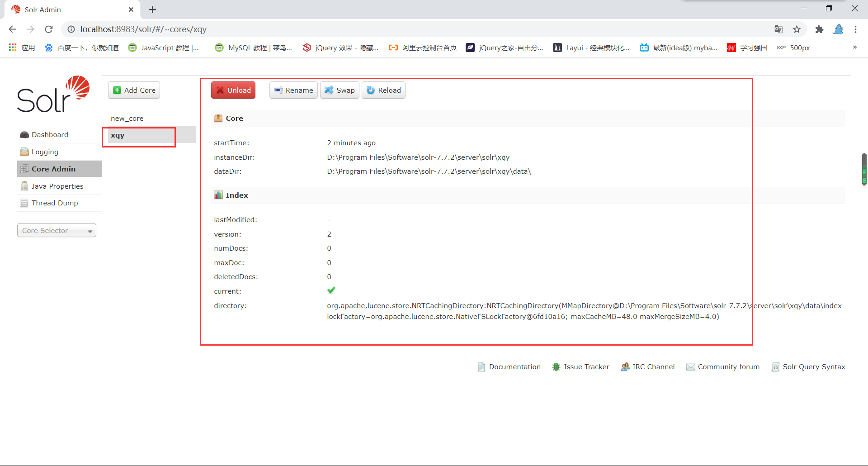Open Chrome three-dot menu
The width and height of the screenshot is (868, 466).
[x=855, y=29]
